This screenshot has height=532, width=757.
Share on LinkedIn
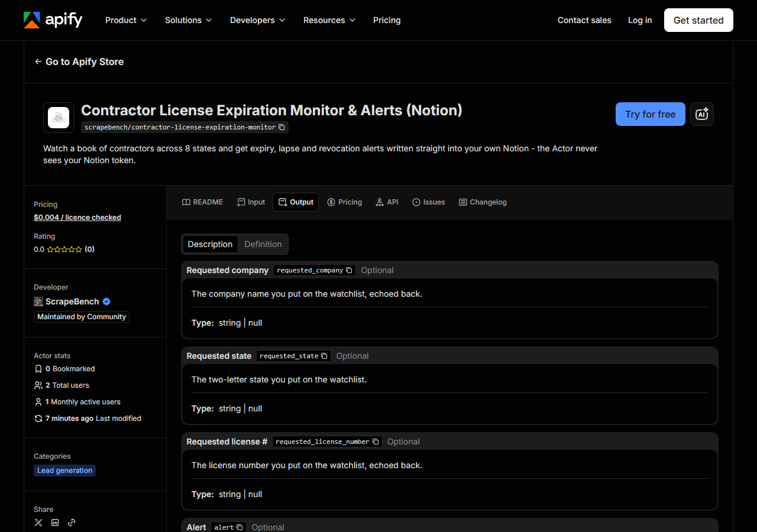pyautogui.click(x=55, y=523)
